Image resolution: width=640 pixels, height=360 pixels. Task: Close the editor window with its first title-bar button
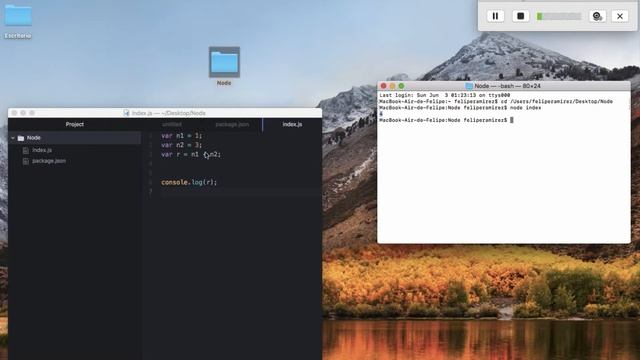pyautogui.click(x=14, y=113)
